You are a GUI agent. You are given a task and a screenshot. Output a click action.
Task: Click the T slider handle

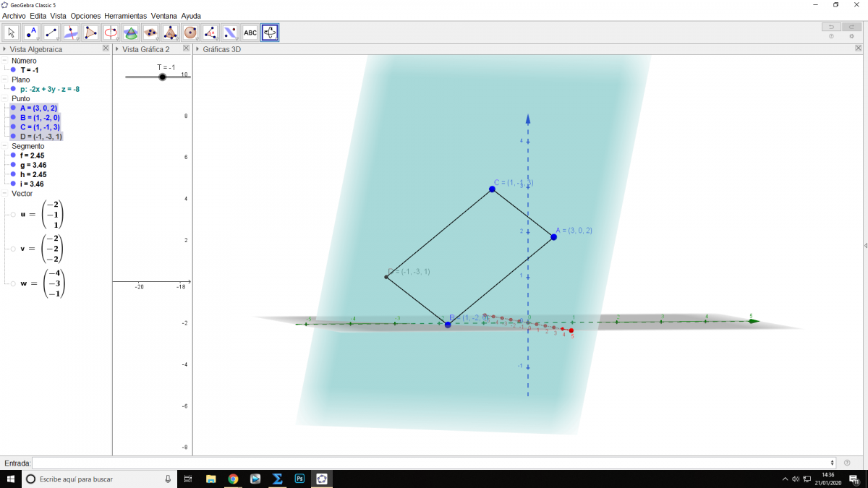click(162, 77)
